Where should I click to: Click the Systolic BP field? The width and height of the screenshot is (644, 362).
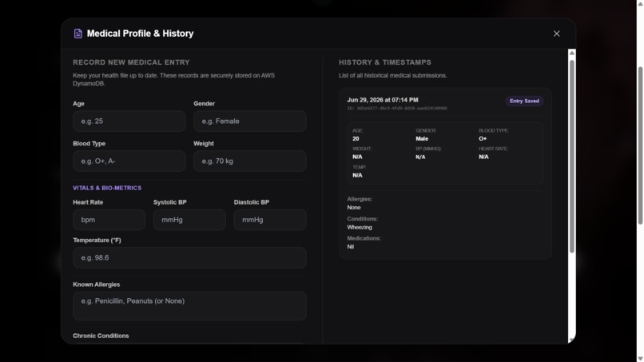189,220
